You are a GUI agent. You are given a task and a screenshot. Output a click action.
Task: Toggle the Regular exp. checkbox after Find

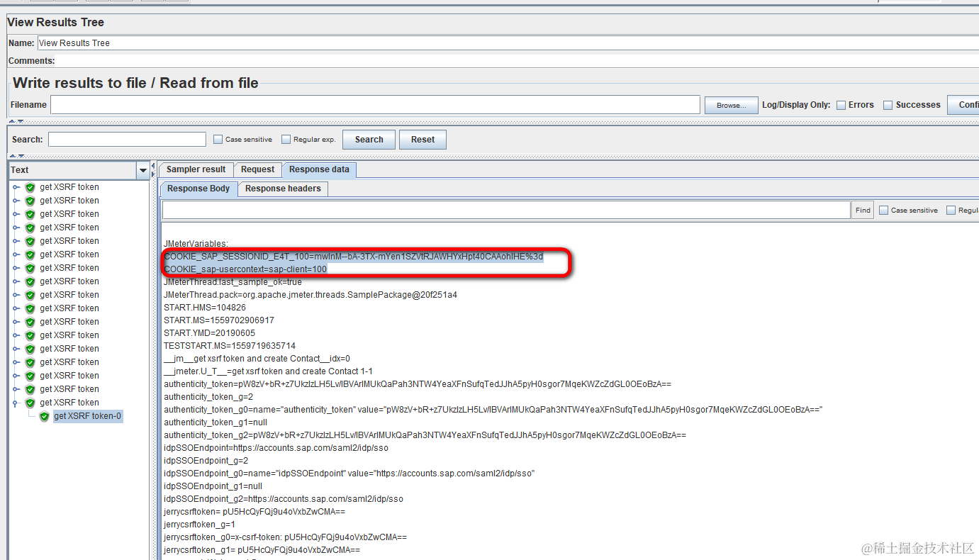(951, 211)
